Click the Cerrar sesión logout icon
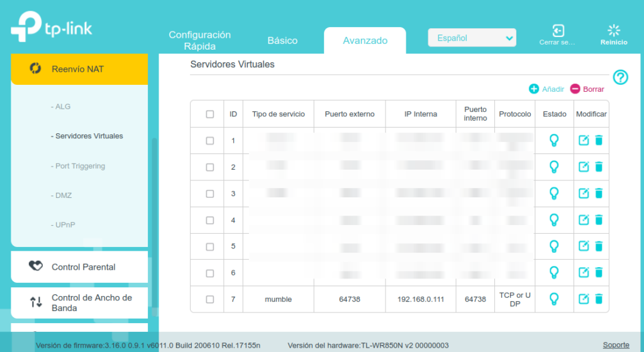 click(558, 31)
